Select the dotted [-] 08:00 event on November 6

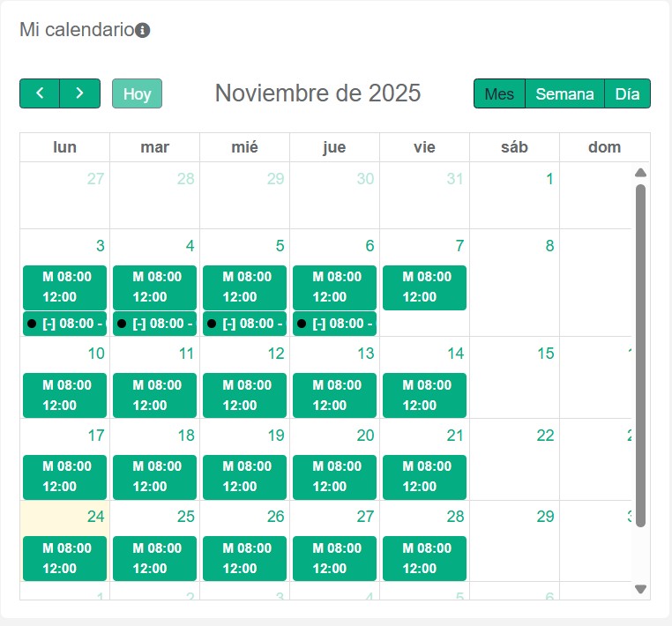tap(334, 324)
